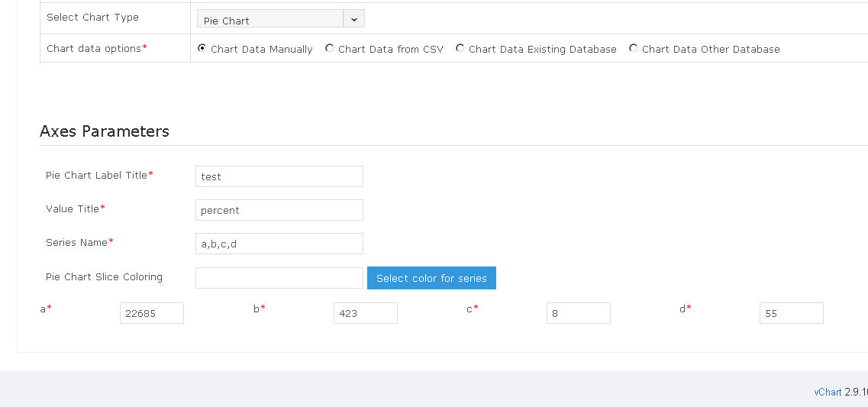
Task: Click the value input for series c
Action: click(x=578, y=313)
